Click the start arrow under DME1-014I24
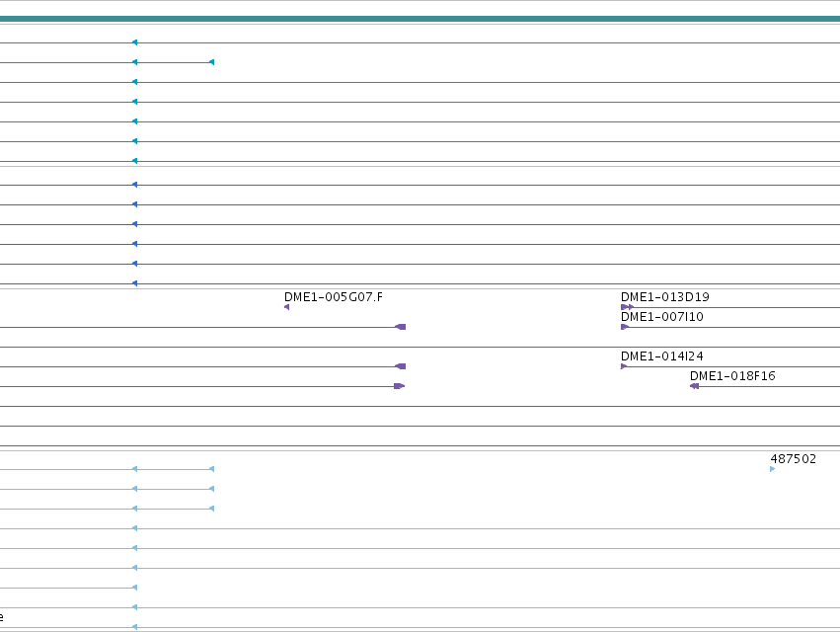Screen dimensions: 840x632 click(624, 366)
